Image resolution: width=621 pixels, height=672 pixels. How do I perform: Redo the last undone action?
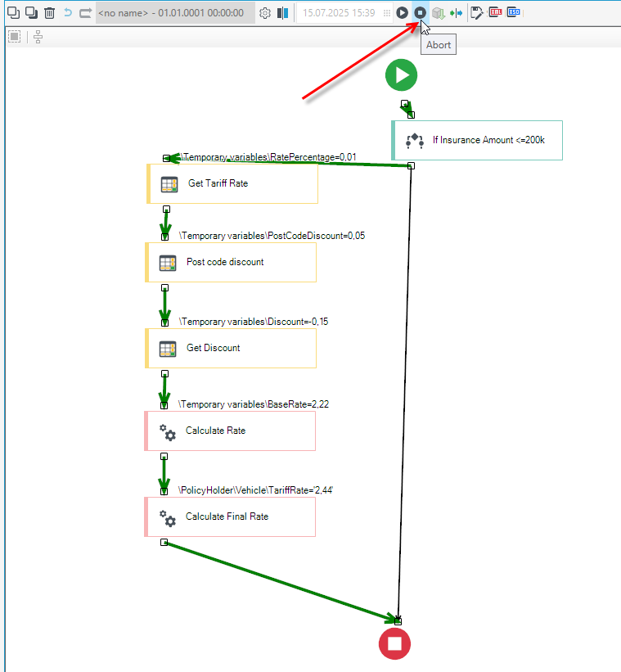(x=85, y=13)
